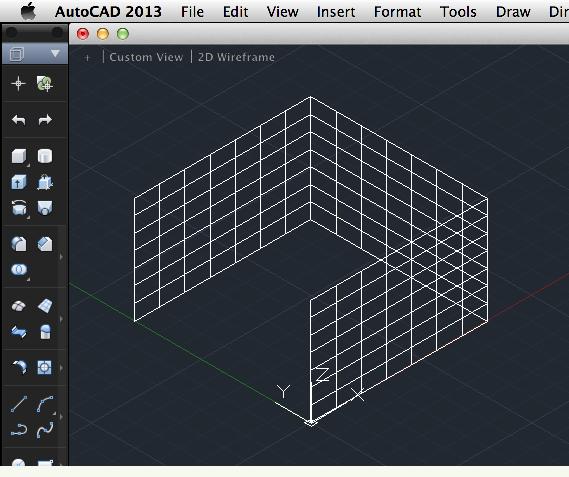
Task: Minimize the drawing window with yellow button
Action: click(x=103, y=34)
